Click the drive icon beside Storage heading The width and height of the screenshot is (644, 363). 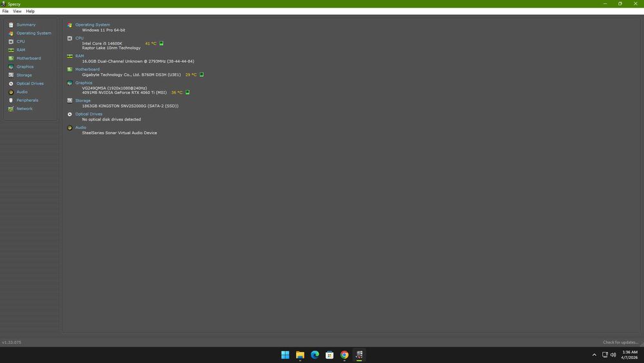pos(70,101)
